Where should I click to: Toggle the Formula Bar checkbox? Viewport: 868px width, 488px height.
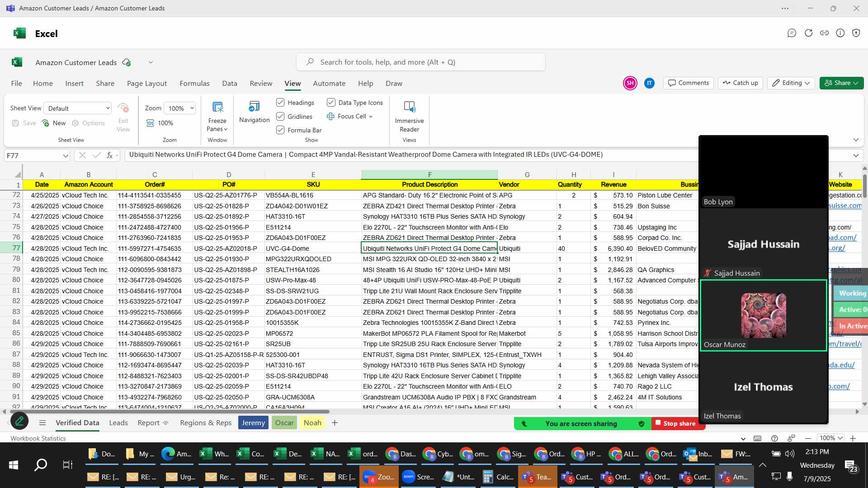click(x=280, y=130)
